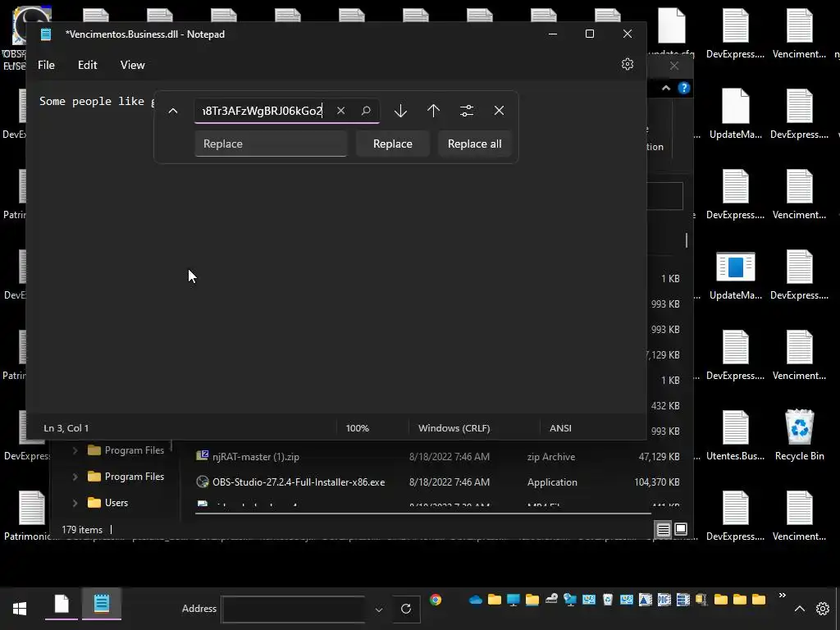Switch Explorer to details view icon
The width and height of the screenshot is (840, 630).
pyautogui.click(x=663, y=530)
